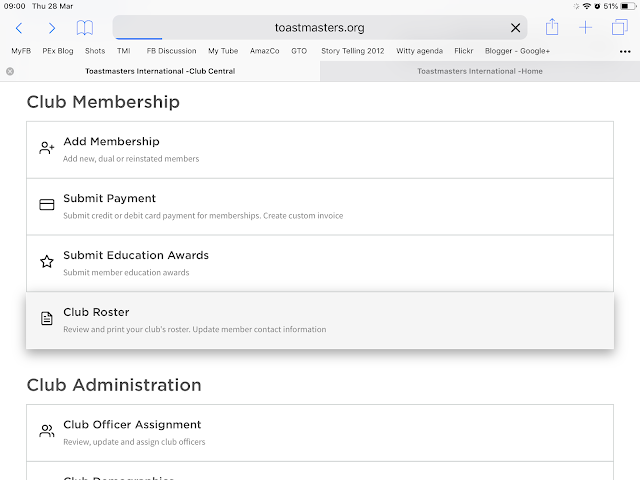Viewport: 640px width, 480px height.
Task: Open the Club Roster option
Action: (x=320, y=320)
